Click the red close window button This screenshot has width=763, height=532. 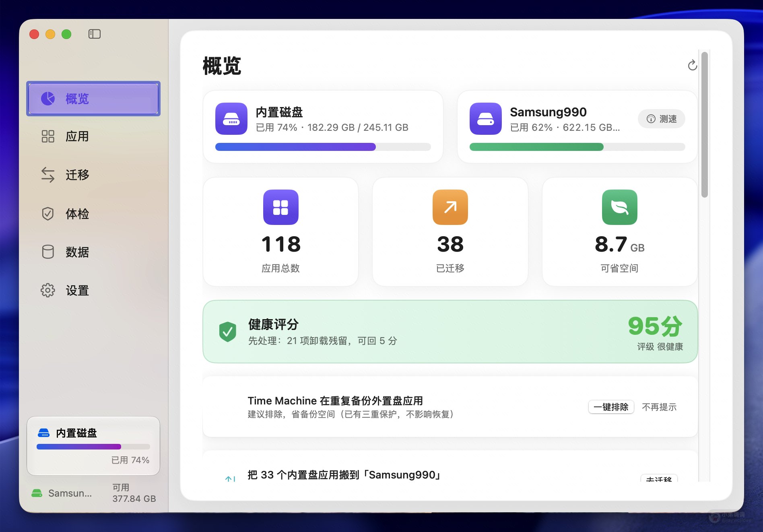pos(34,34)
